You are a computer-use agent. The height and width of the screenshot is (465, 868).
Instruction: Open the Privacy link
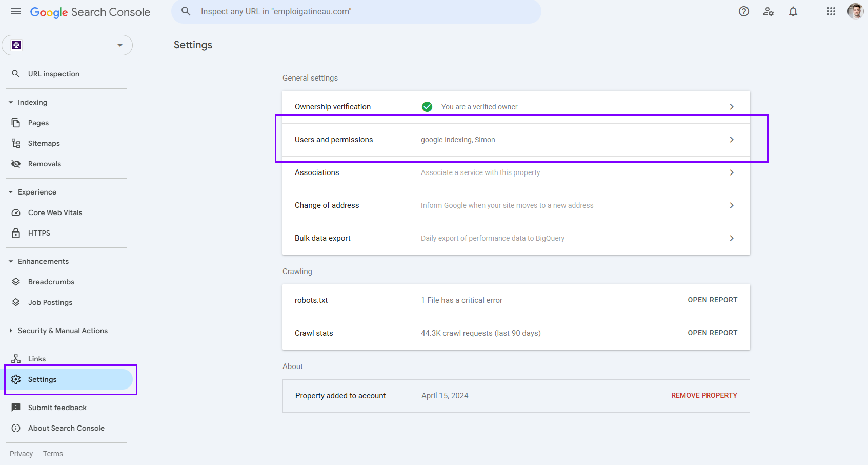[x=21, y=454]
